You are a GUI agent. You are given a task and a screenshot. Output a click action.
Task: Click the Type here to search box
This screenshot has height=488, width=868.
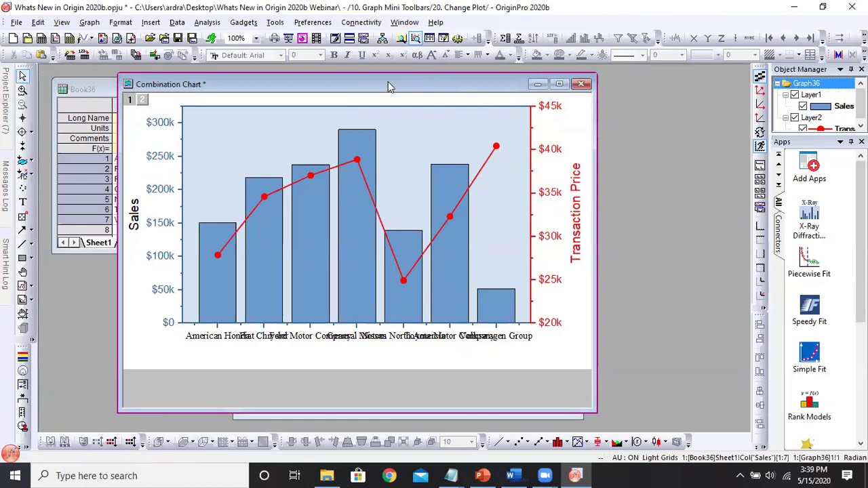click(139, 475)
